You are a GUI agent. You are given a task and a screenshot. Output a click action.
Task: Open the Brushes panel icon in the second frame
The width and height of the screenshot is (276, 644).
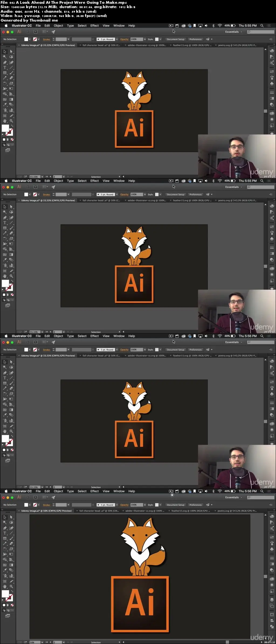point(272,233)
